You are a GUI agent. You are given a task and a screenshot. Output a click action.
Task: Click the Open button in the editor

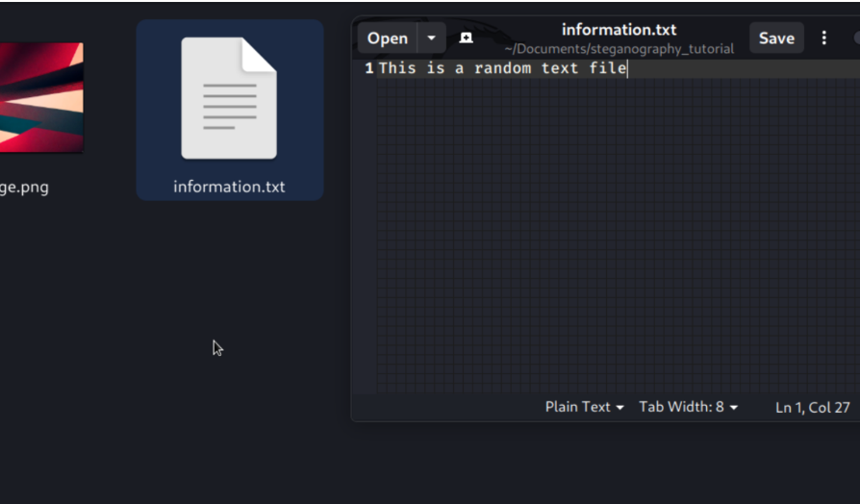[388, 38]
